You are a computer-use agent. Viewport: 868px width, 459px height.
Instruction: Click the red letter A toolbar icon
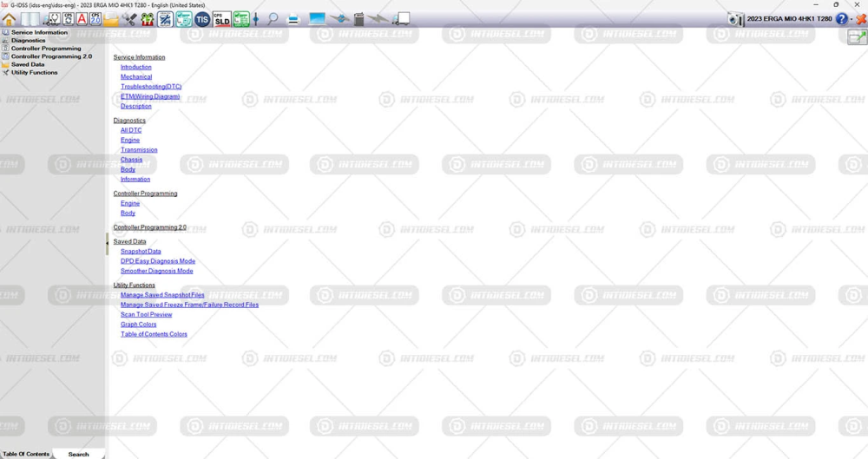point(82,19)
